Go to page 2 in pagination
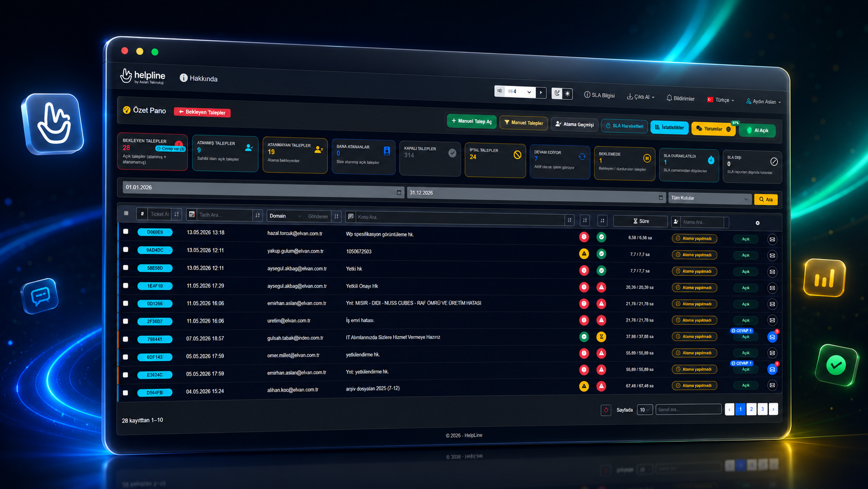Viewport: 868px width, 489px height. point(751,409)
